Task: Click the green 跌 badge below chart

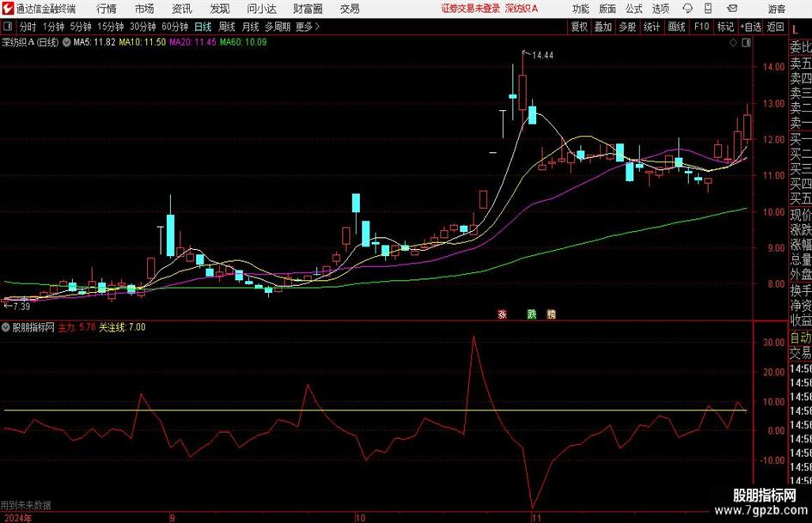Action: [x=532, y=313]
